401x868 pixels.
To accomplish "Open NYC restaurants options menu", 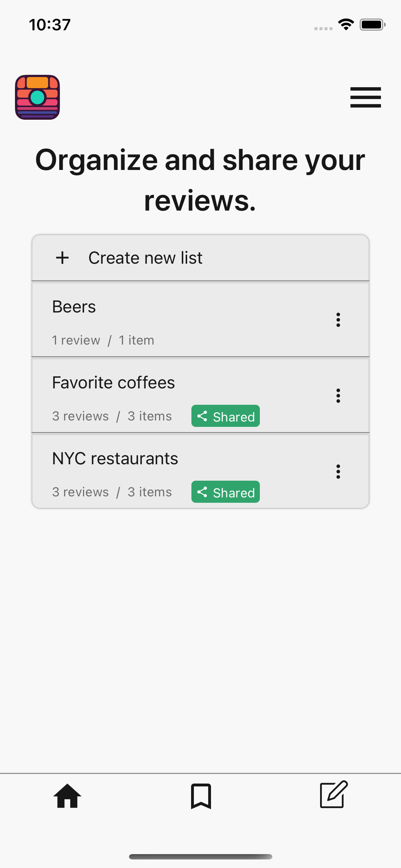I will pos(338,471).
